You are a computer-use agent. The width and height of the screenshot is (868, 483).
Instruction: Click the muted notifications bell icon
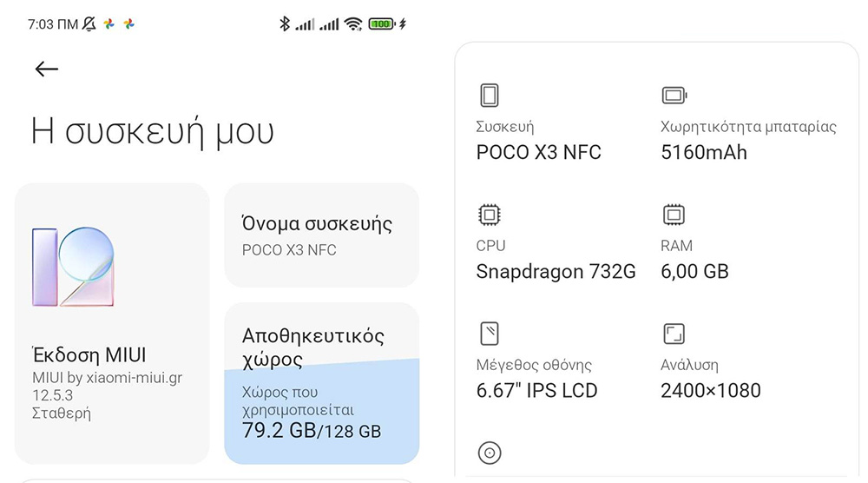[x=89, y=24]
